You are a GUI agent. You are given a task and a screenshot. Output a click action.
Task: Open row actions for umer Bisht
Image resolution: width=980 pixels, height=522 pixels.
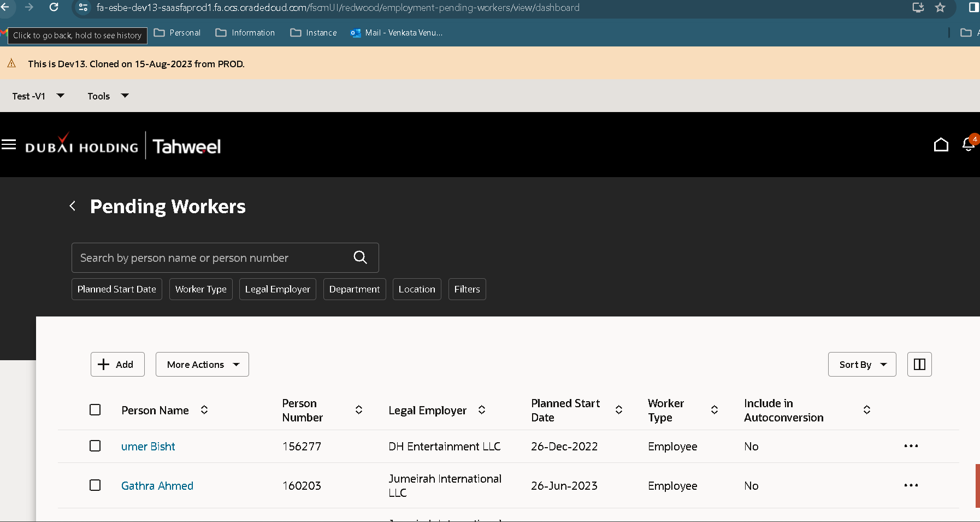tap(911, 446)
